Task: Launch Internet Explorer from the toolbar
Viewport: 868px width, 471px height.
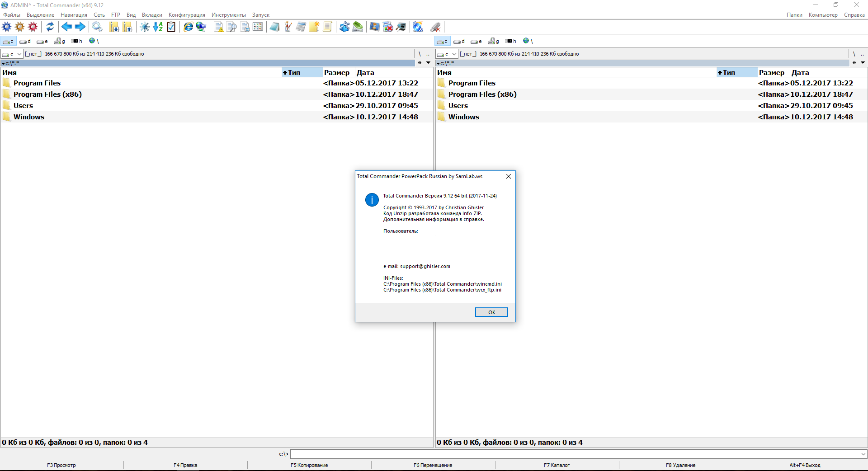Action: click(x=188, y=27)
